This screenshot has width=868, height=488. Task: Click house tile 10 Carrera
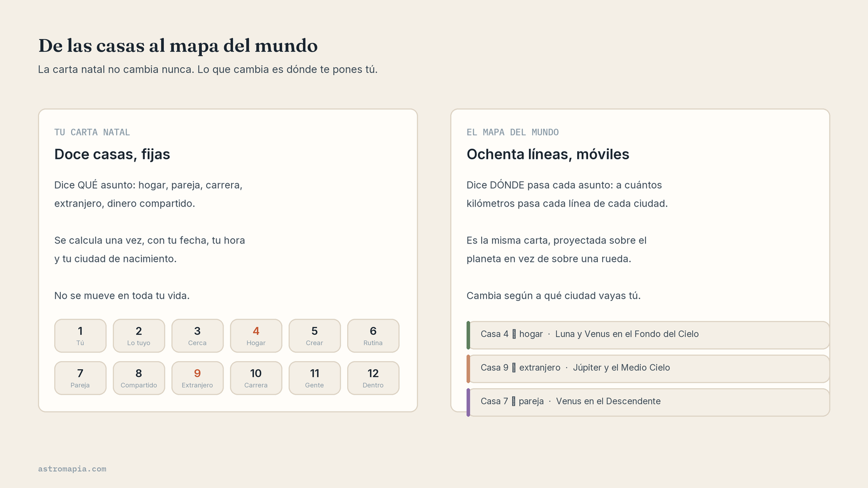pyautogui.click(x=256, y=378)
